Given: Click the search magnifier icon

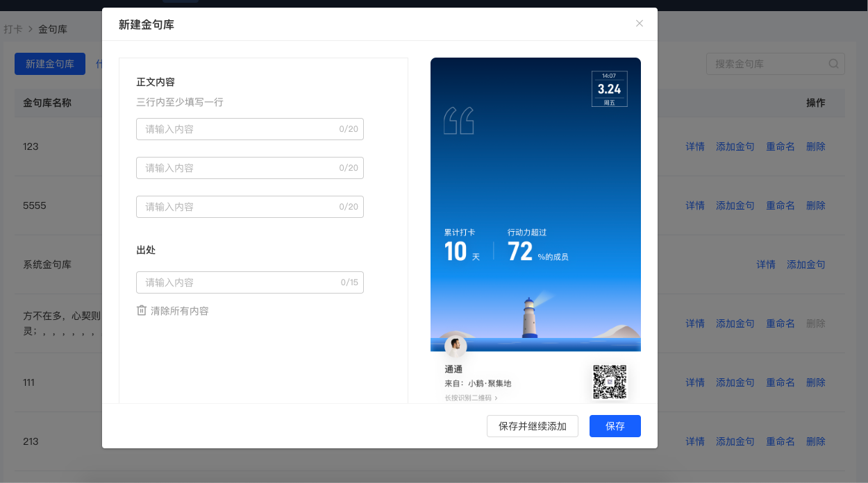Looking at the screenshot, I should (833, 64).
